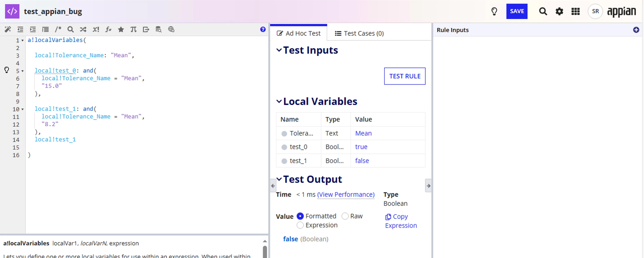Screen dimensions: 644x258
Task: Toggle comment with the /* icon
Action: (58, 29)
